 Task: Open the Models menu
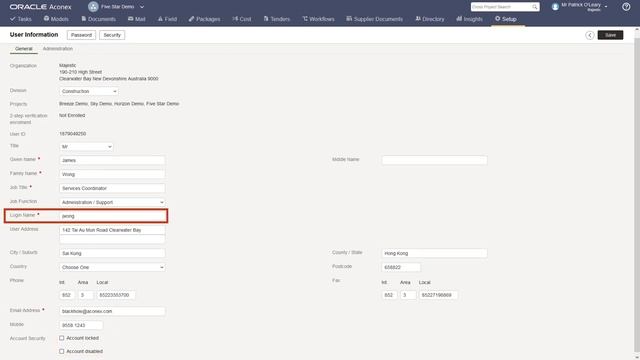[56, 19]
